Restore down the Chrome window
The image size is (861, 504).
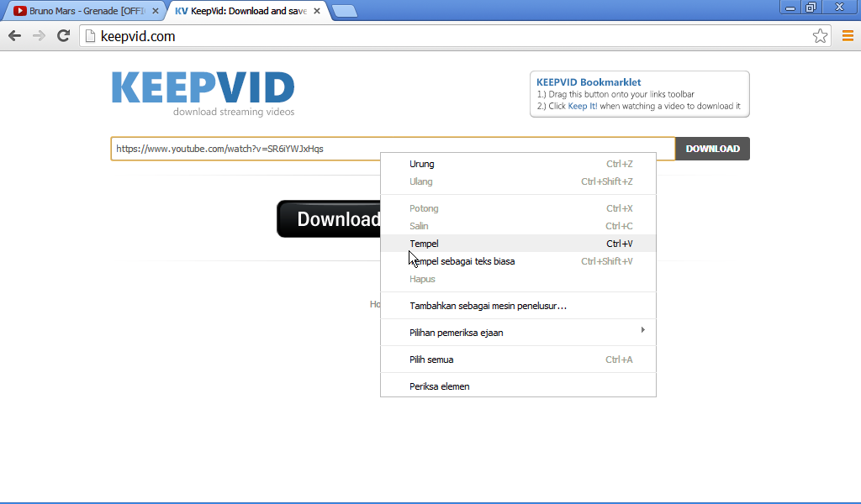coord(811,7)
